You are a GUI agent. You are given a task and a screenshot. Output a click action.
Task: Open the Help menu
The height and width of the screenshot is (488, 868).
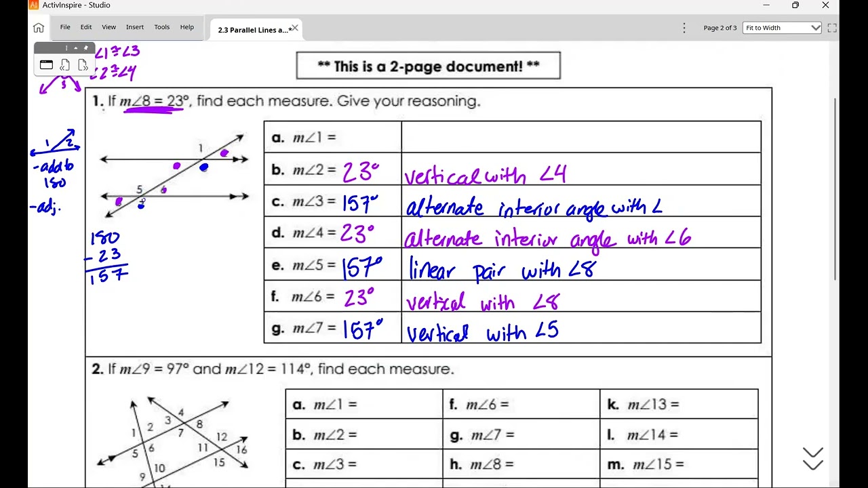(187, 27)
